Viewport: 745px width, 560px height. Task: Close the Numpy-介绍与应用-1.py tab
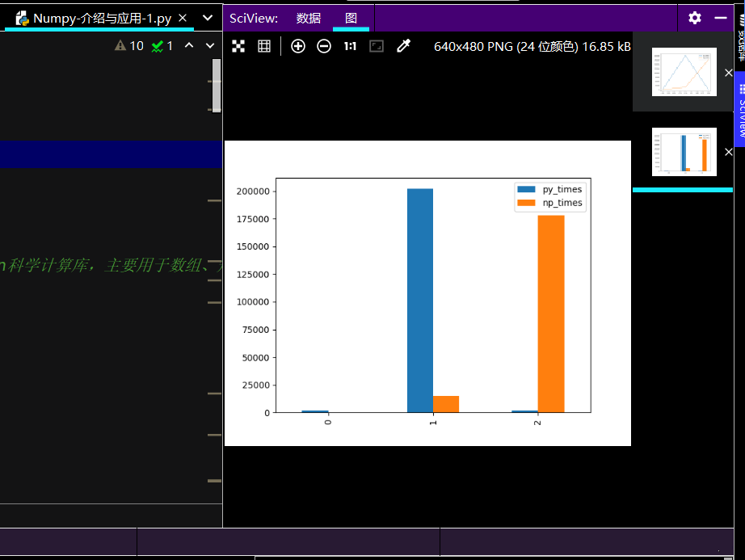[x=183, y=18]
